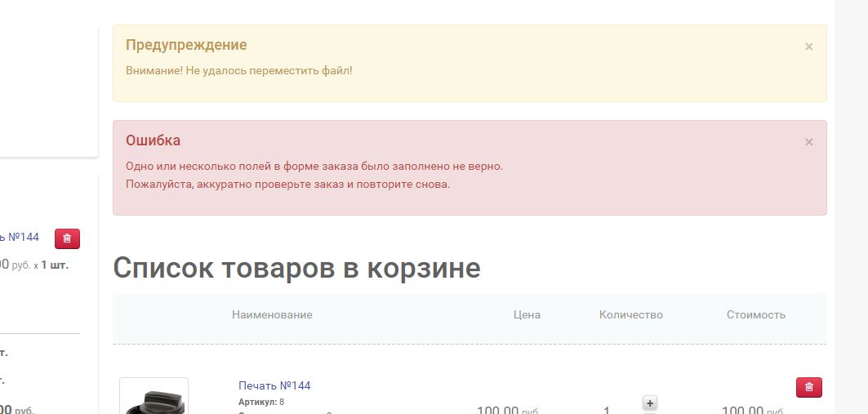This screenshot has width=868, height=414.
Task: Click the sidebar №144 product link
Action: coord(20,238)
